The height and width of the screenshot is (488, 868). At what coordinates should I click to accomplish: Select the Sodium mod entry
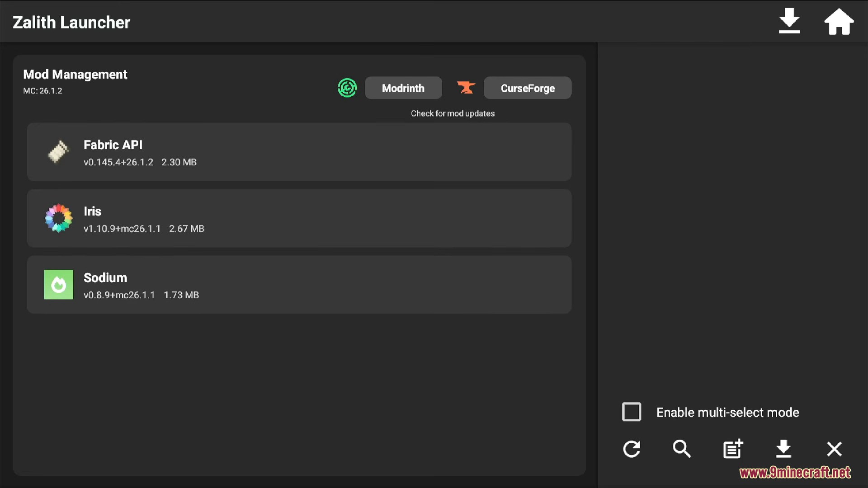point(299,285)
